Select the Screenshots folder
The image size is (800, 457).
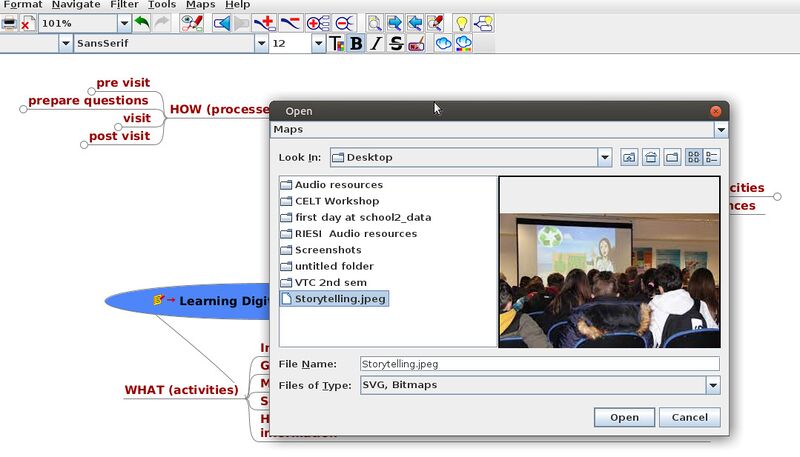pyautogui.click(x=321, y=250)
